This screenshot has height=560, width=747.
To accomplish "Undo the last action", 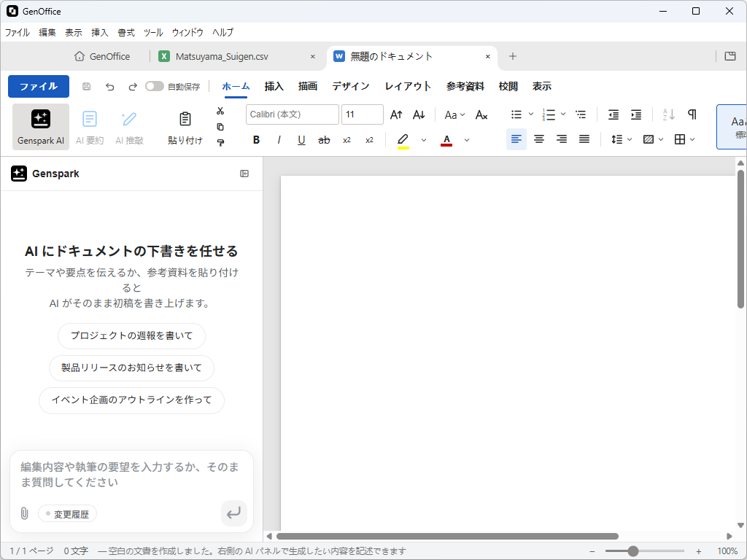I will [109, 86].
